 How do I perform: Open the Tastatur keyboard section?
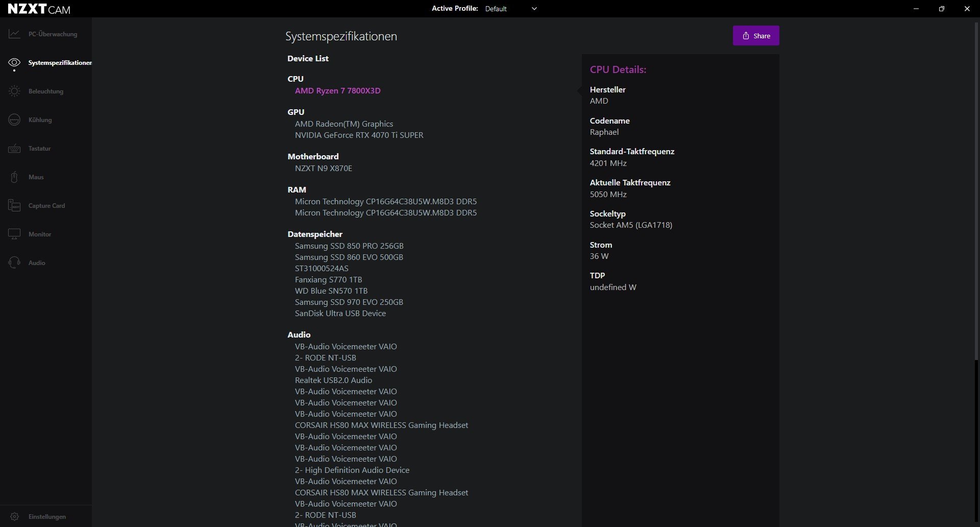pyautogui.click(x=14, y=148)
